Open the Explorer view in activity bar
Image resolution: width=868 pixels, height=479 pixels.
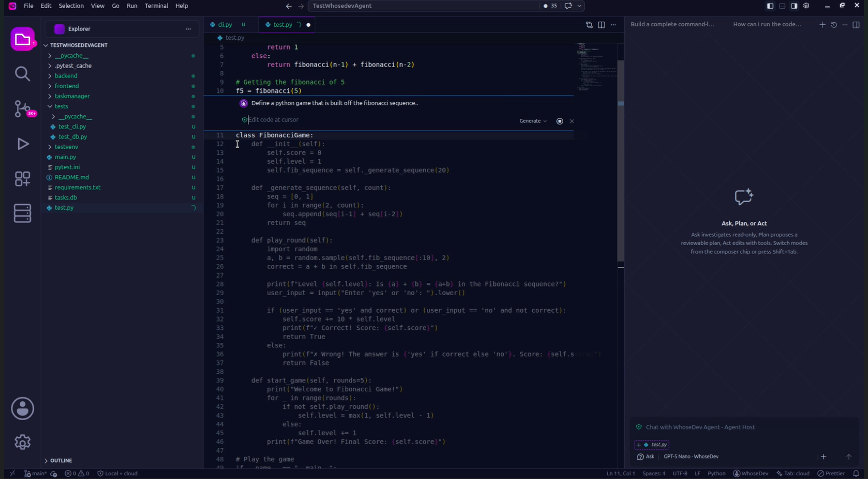pyautogui.click(x=23, y=40)
